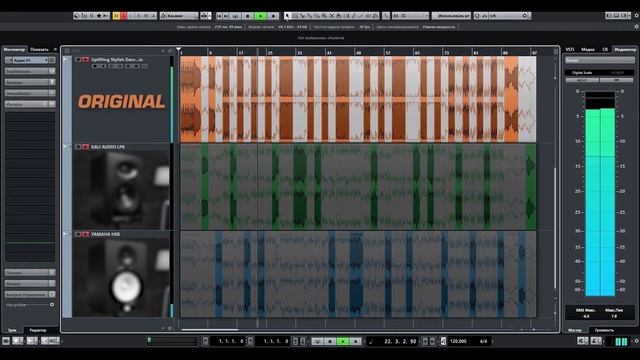The image size is (640, 360).
Task: Open the track name dropdown at the top of the Inspector
Action: pos(29,60)
